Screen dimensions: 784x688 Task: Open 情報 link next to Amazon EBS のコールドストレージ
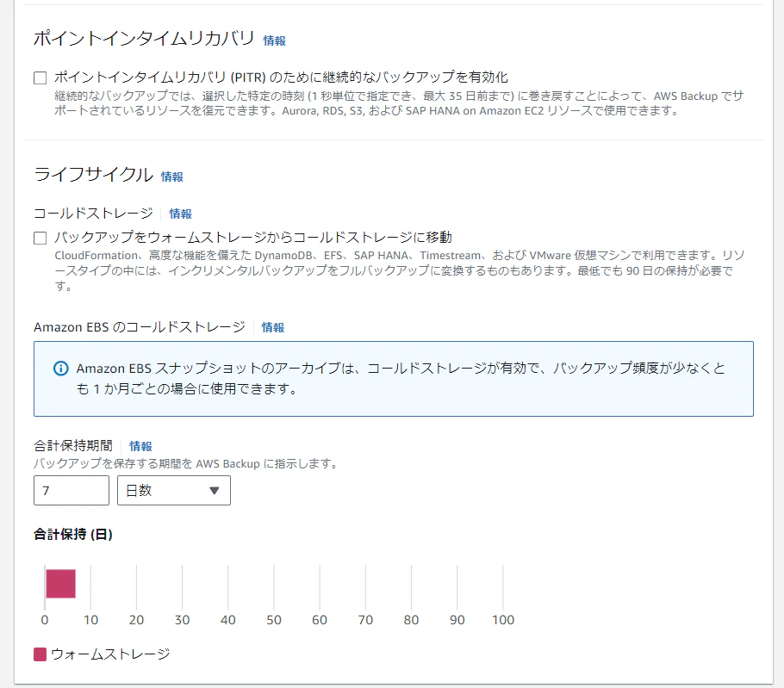(x=273, y=328)
